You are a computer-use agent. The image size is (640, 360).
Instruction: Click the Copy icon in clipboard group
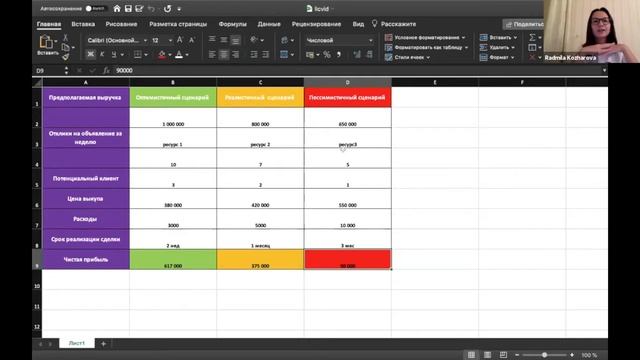click(x=65, y=47)
